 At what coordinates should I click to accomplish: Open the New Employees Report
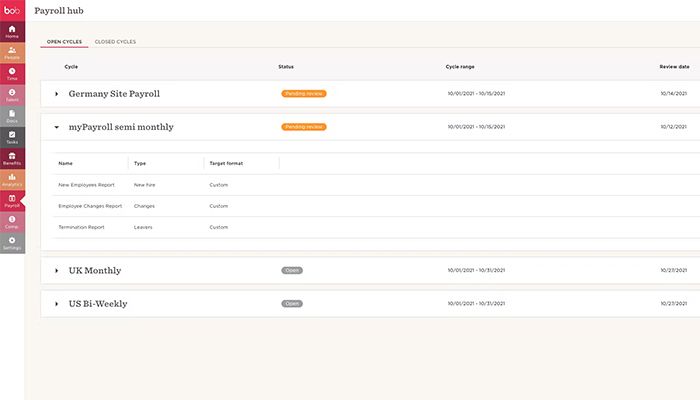[86, 185]
